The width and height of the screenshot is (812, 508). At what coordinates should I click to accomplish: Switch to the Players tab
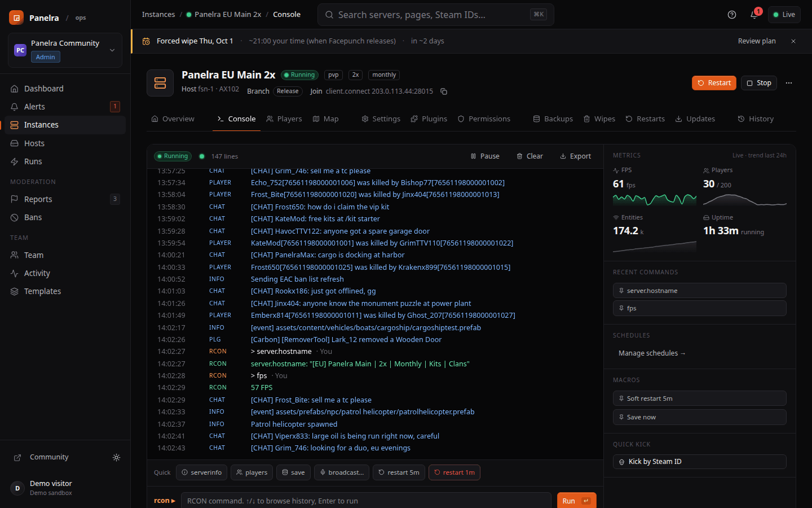(284, 119)
